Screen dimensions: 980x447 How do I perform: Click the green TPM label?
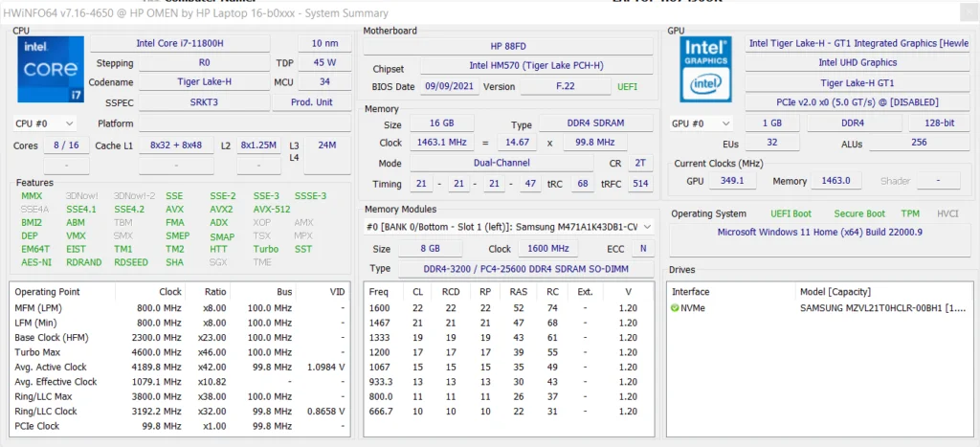tap(910, 213)
